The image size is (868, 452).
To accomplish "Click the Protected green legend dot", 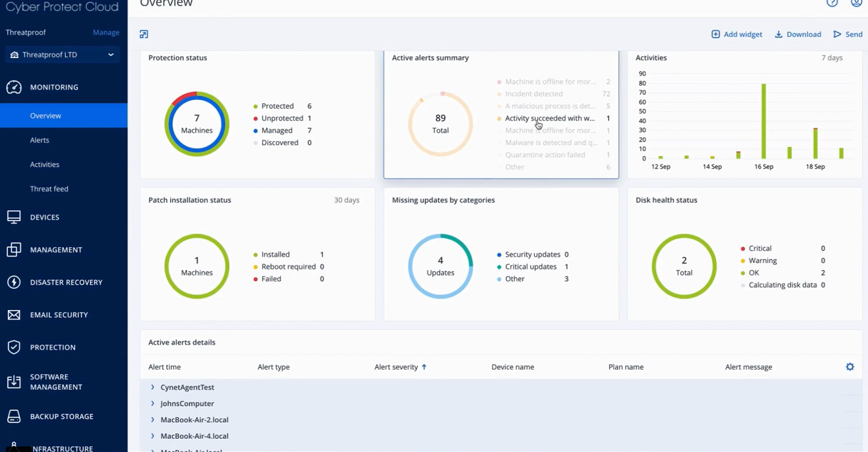I will point(256,106).
